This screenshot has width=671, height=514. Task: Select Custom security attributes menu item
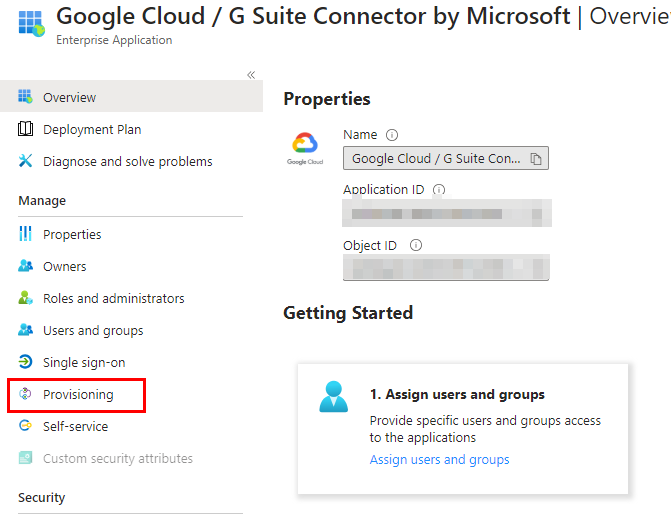[x=117, y=458]
